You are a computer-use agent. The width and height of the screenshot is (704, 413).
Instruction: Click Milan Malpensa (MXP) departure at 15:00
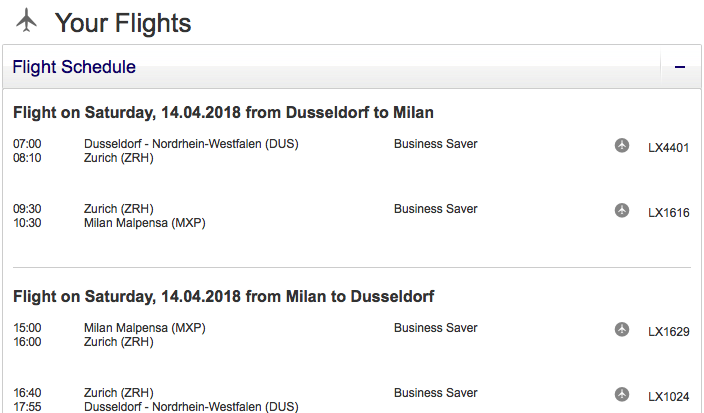tap(145, 328)
